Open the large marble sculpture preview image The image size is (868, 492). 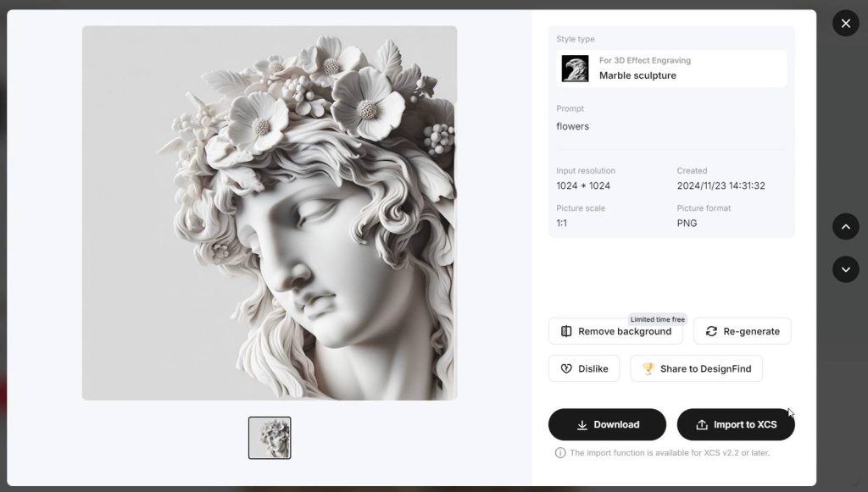click(270, 213)
